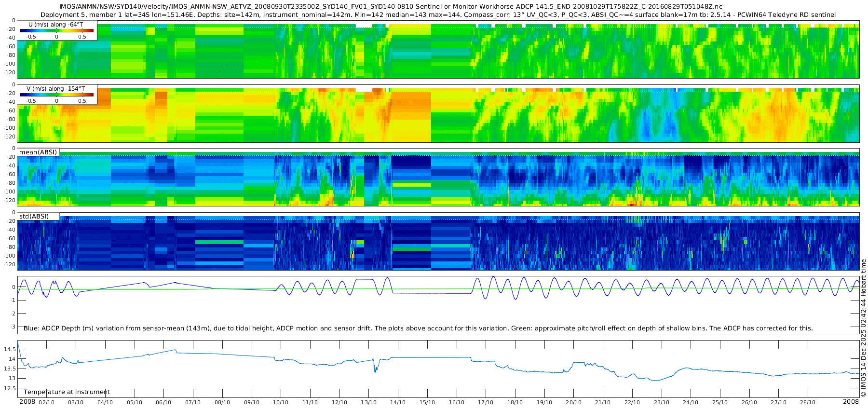Click the 23/10 date tick label
Viewport: 868px width, 410px height.
pyautogui.click(x=661, y=402)
